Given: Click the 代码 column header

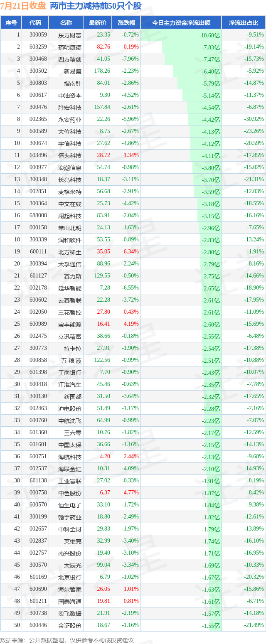Looking at the screenshot, I should (x=35, y=23).
